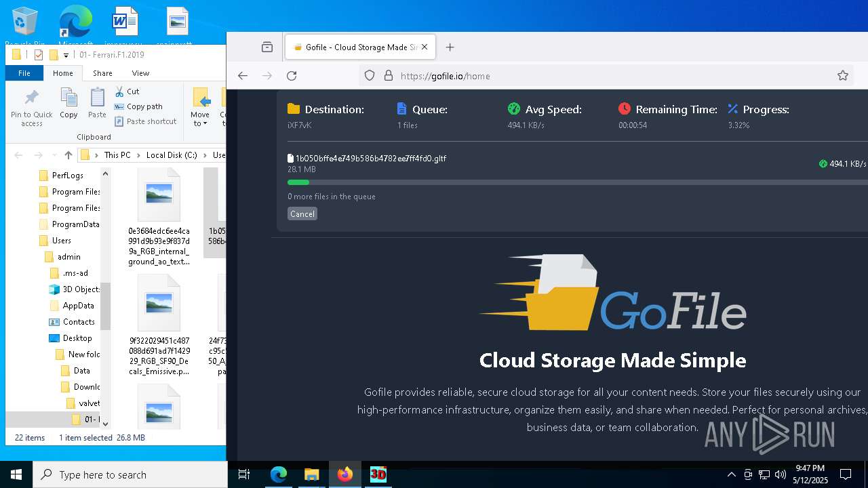Click the volume speaker tray icon
868x488 pixels.
[x=781, y=474]
